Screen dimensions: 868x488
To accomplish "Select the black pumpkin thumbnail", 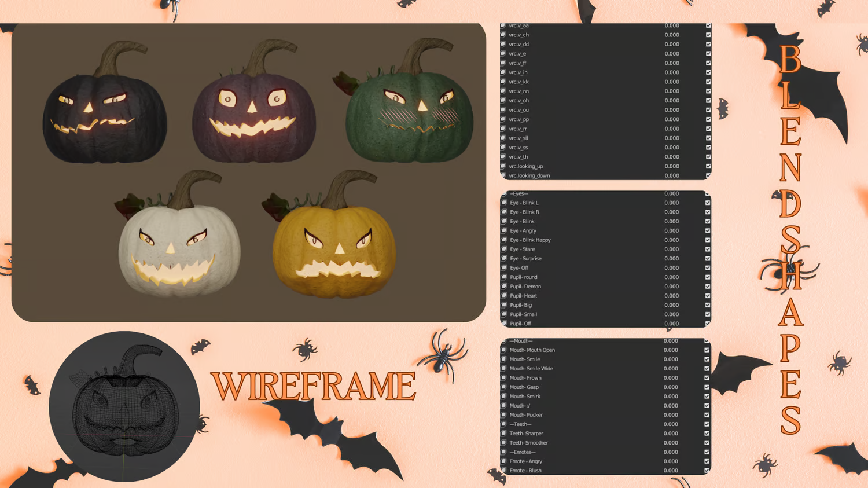I will point(105,103).
